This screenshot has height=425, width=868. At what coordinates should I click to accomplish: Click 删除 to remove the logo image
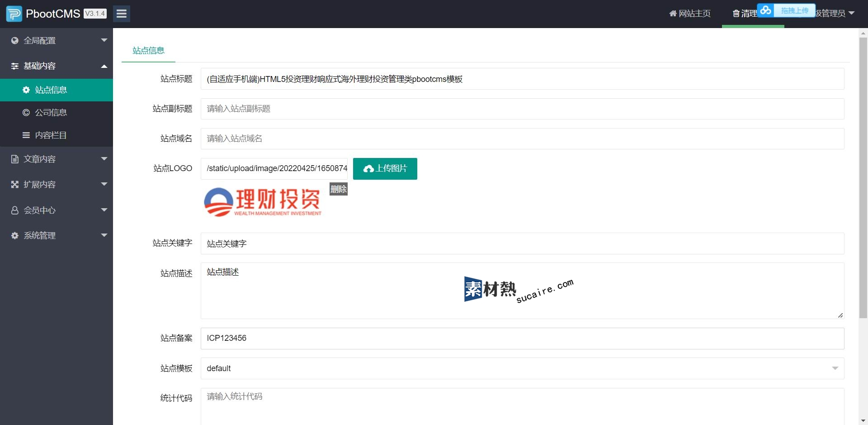click(x=339, y=189)
